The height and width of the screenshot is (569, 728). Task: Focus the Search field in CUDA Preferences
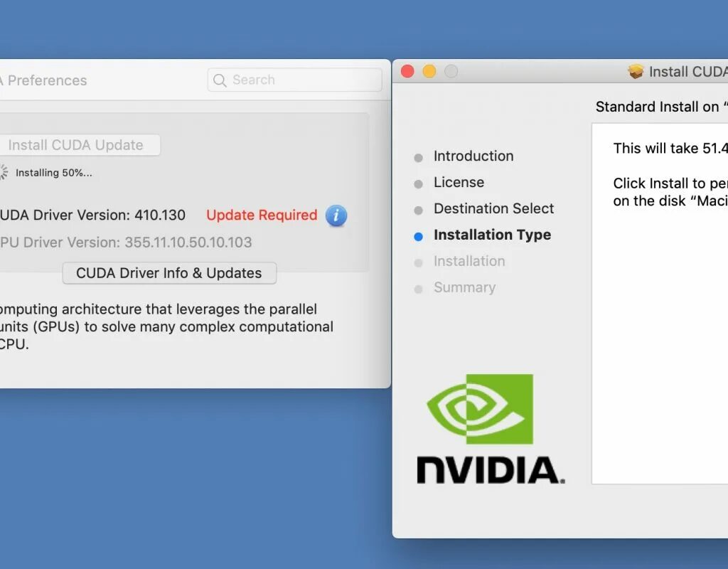(295, 80)
